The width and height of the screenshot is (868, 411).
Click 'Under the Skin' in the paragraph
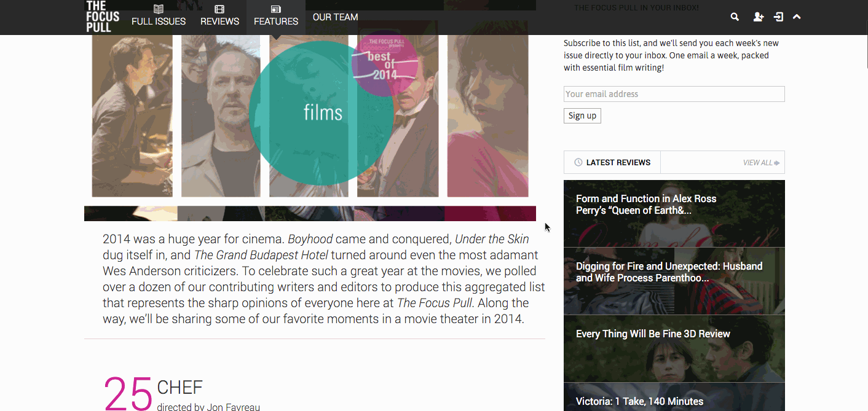492,239
